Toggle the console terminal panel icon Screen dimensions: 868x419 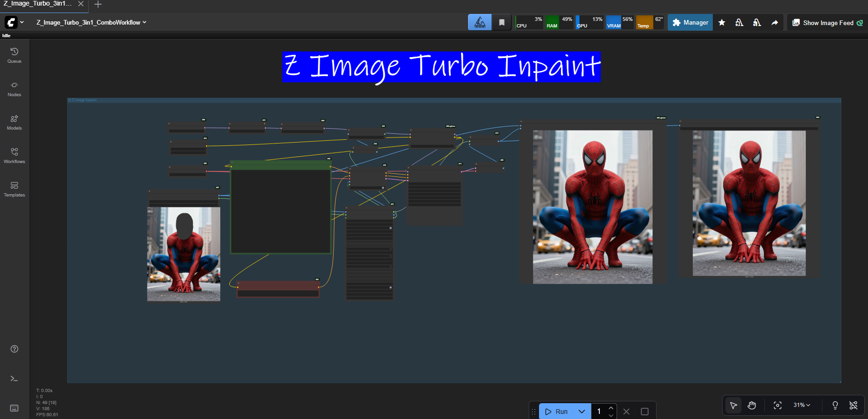pos(14,379)
